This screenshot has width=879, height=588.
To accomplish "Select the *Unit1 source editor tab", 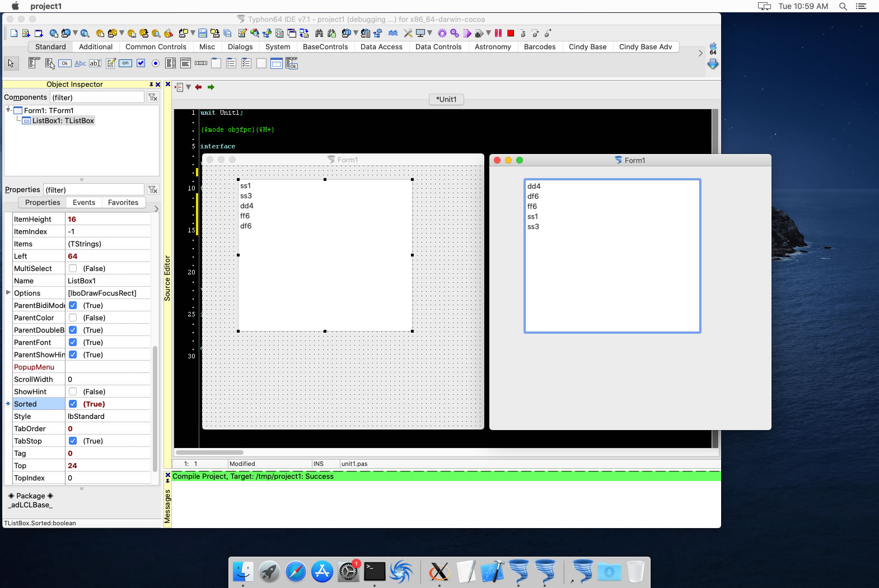I will (446, 99).
